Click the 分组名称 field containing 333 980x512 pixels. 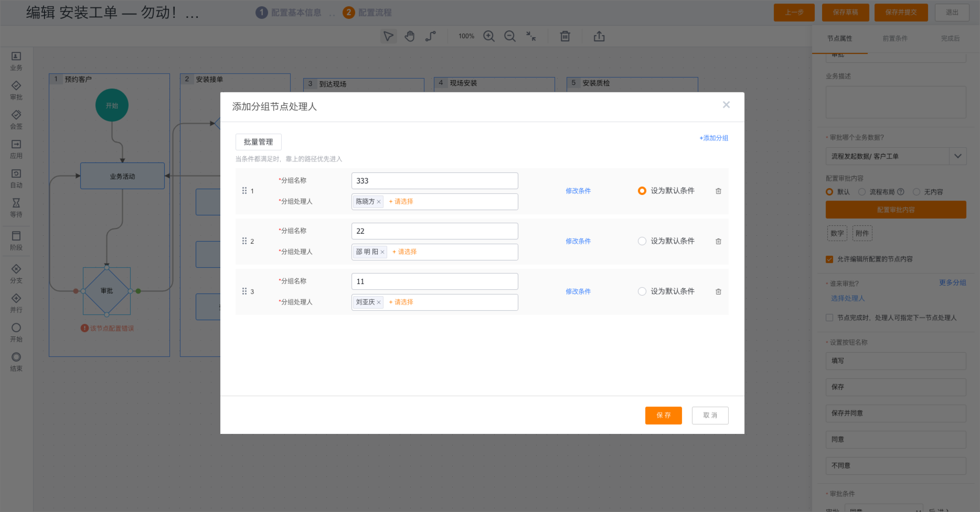(x=434, y=181)
